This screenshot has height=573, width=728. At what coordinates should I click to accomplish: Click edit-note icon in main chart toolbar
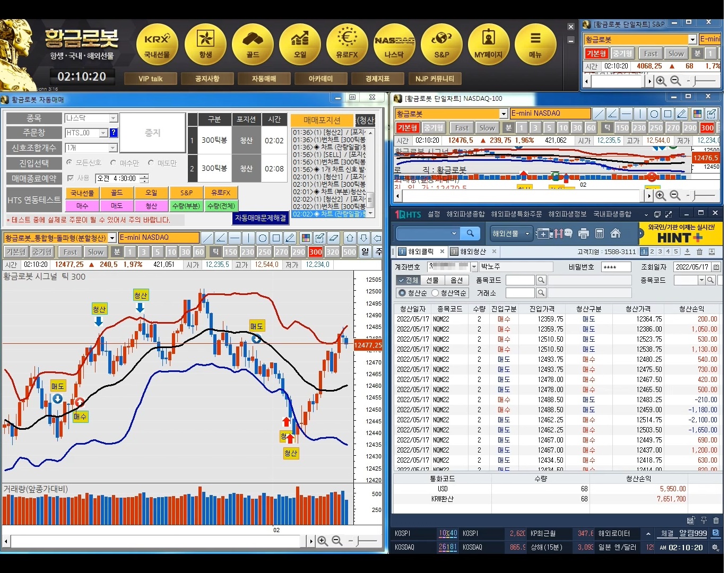[319, 238]
